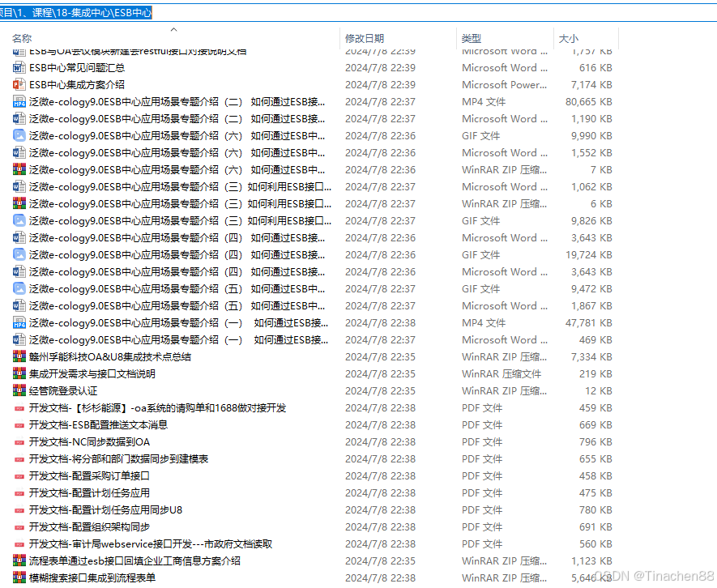Select 开发文档-将分部和部门数据同步到建模表
Viewport: 717px width, 588px height.
coord(118,459)
